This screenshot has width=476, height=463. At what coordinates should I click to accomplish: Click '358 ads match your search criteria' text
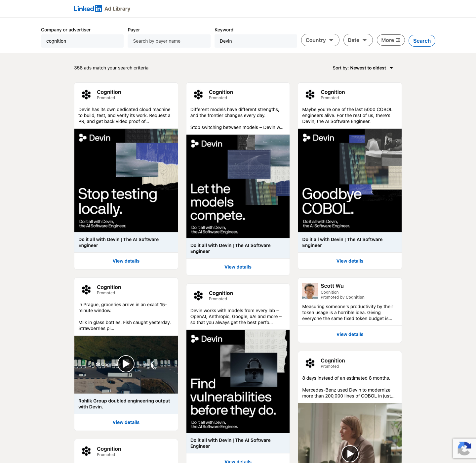click(x=111, y=68)
